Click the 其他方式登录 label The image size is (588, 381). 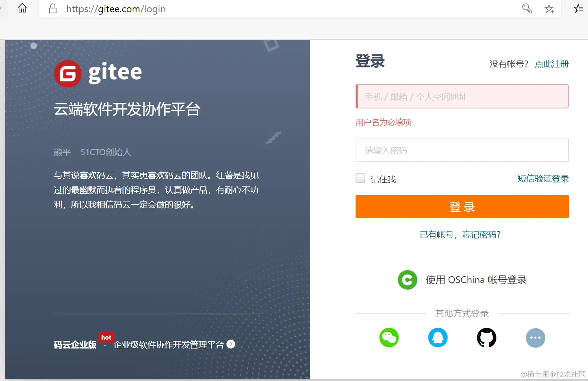tap(462, 313)
